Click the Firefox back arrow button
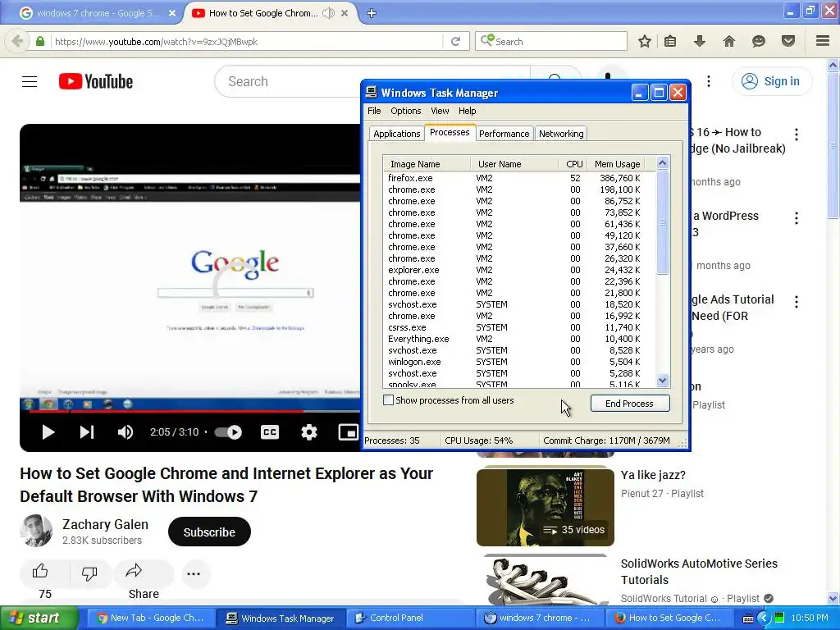 click(17, 41)
